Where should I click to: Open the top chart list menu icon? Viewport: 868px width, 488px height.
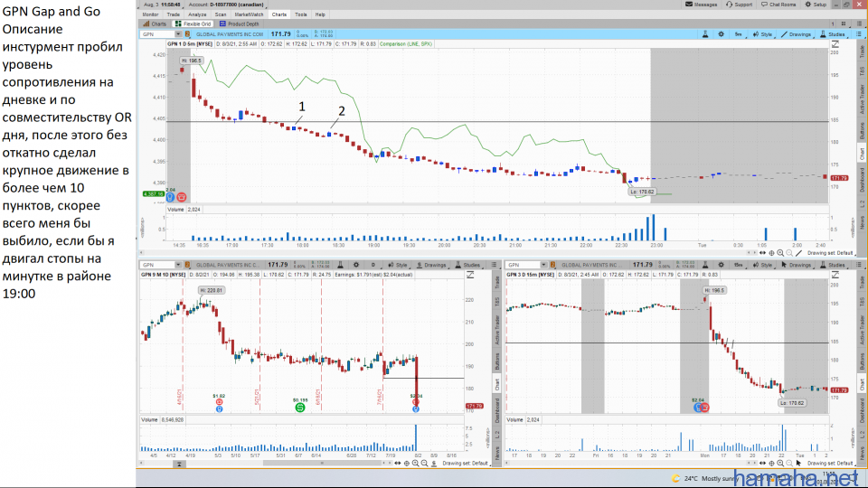pyautogui.click(x=858, y=34)
